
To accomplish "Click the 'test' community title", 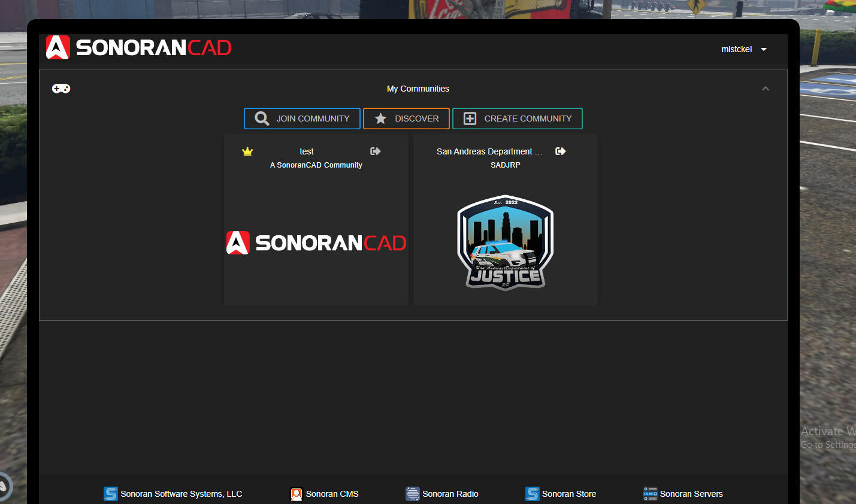I will pos(307,151).
